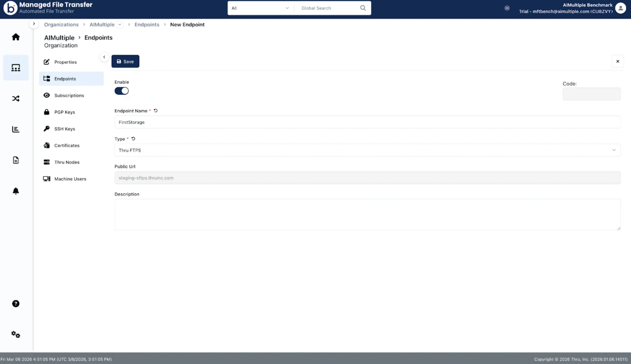Open the Organizations icon in left rail
The height and width of the screenshot is (364, 631).
pos(16,68)
